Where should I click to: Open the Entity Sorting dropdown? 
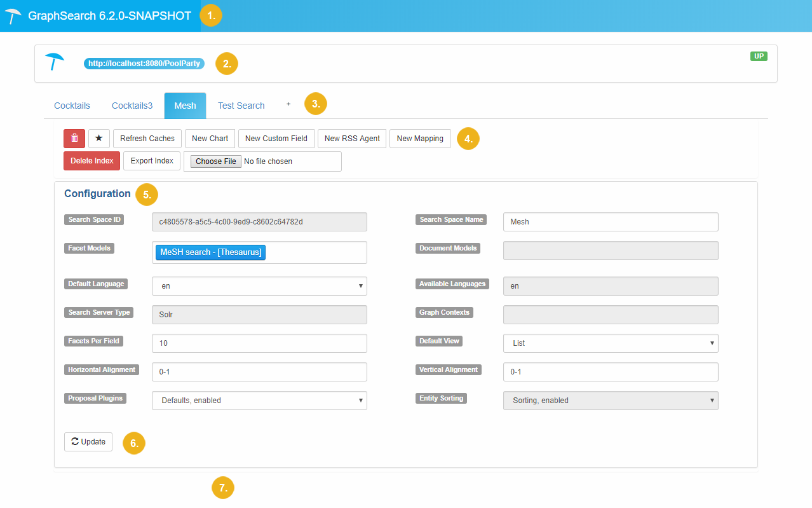tap(610, 401)
